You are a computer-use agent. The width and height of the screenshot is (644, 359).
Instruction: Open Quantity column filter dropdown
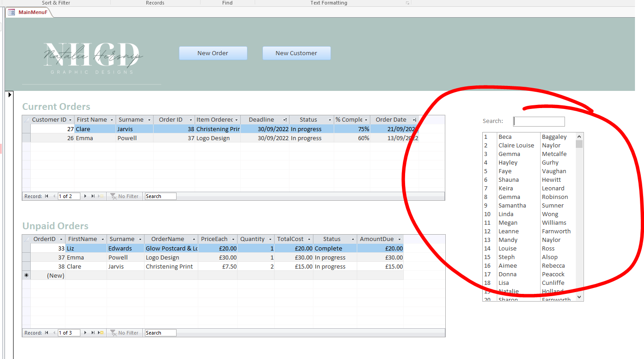click(x=270, y=239)
